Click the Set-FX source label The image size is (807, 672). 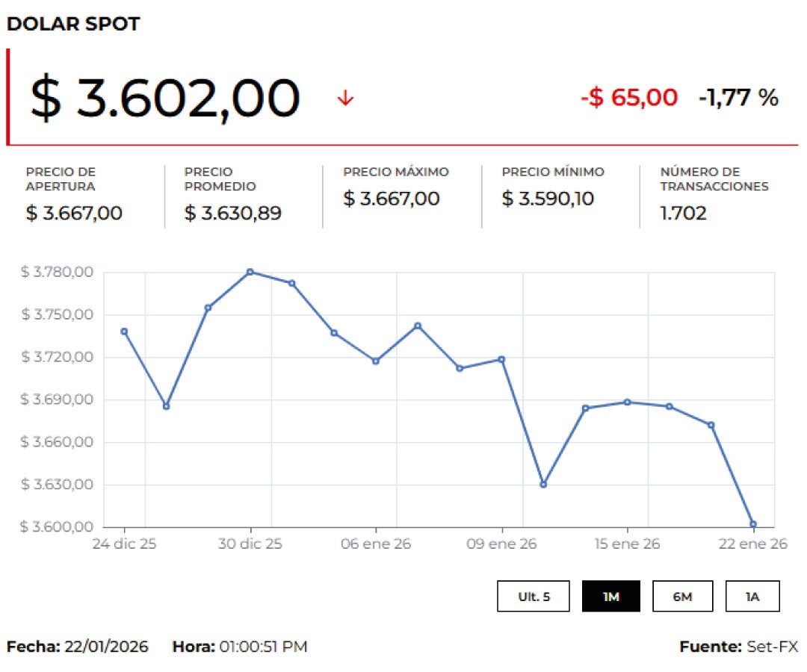pos(772,647)
